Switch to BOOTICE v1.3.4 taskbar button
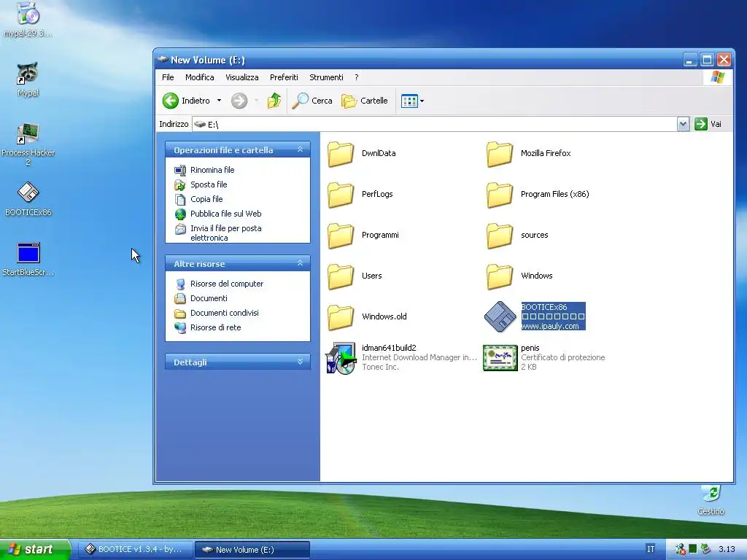The height and width of the screenshot is (560, 747). [134, 550]
